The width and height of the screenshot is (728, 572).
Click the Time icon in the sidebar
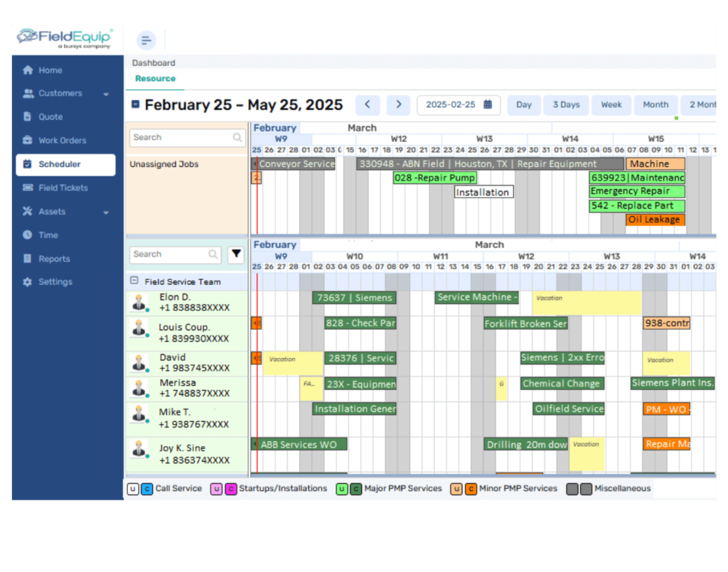click(x=26, y=234)
